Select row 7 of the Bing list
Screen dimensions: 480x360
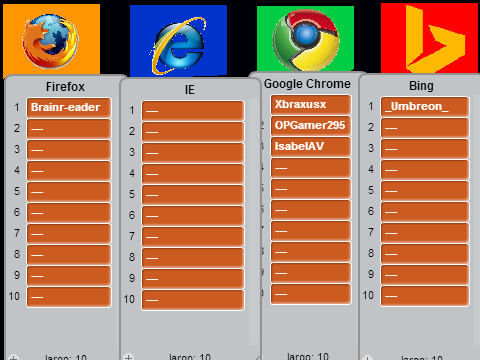click(425, 233)
